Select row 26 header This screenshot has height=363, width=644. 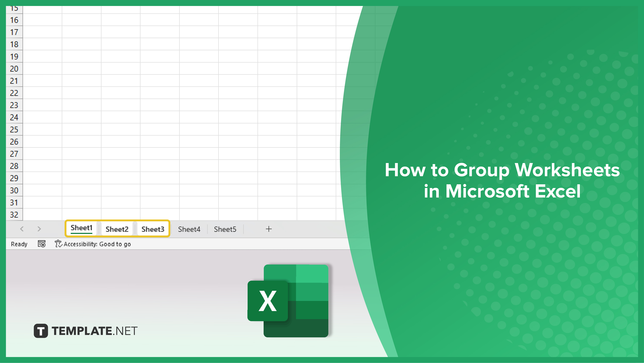[x=14, y=142]
